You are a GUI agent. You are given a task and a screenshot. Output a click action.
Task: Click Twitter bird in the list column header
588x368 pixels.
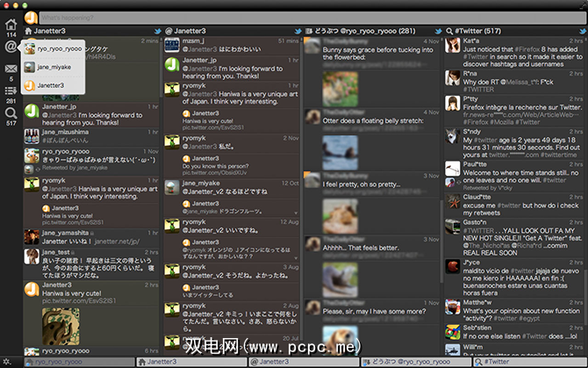[x=438, y=31]
